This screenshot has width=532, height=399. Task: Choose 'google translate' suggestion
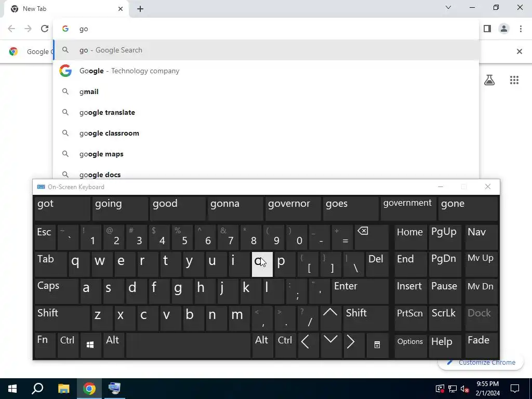266,112
